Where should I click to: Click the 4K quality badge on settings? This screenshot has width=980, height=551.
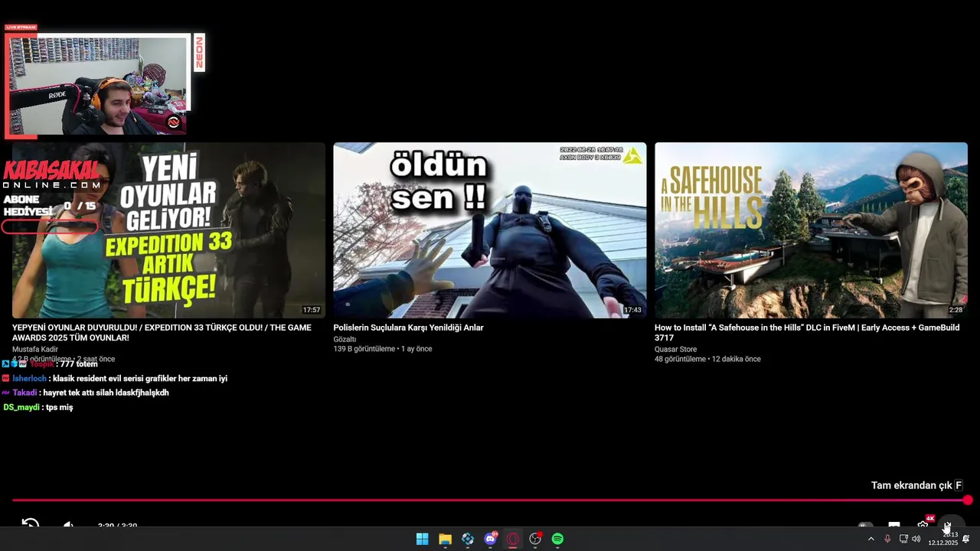coord(930,519)
